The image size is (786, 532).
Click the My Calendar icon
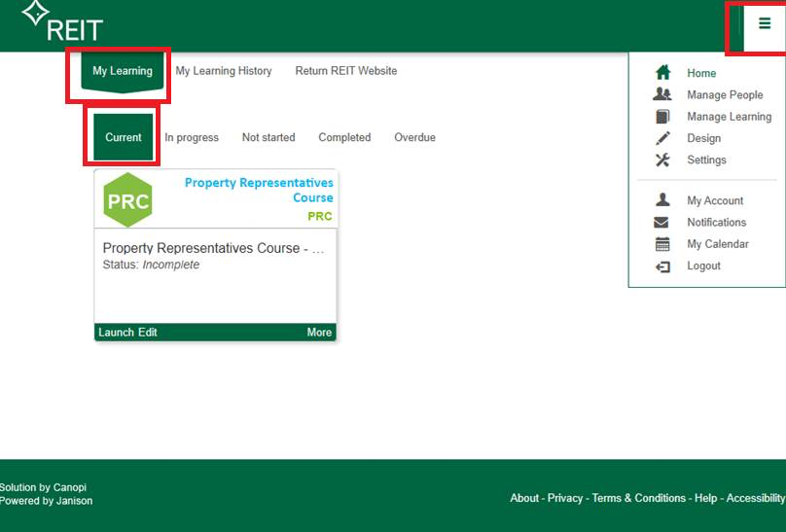(x=662, y=244)
